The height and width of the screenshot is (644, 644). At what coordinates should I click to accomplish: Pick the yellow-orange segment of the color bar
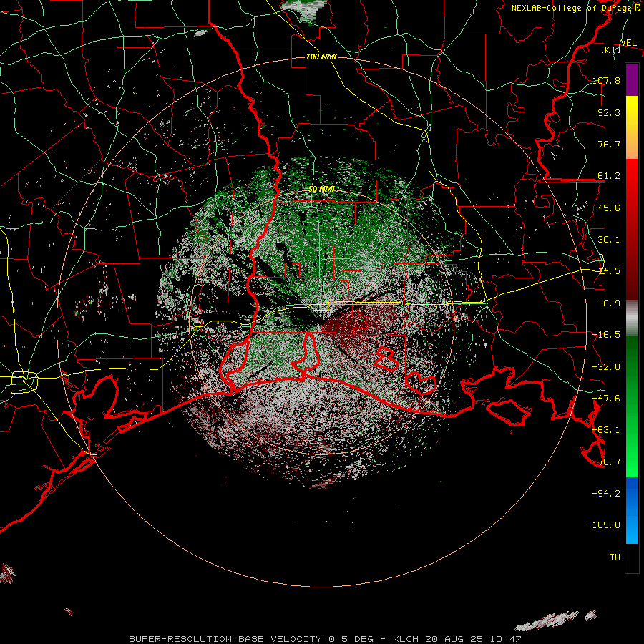point(632,127)
